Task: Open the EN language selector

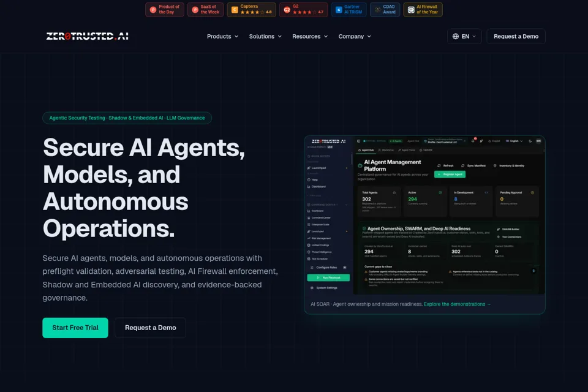Action: [464, 36]
